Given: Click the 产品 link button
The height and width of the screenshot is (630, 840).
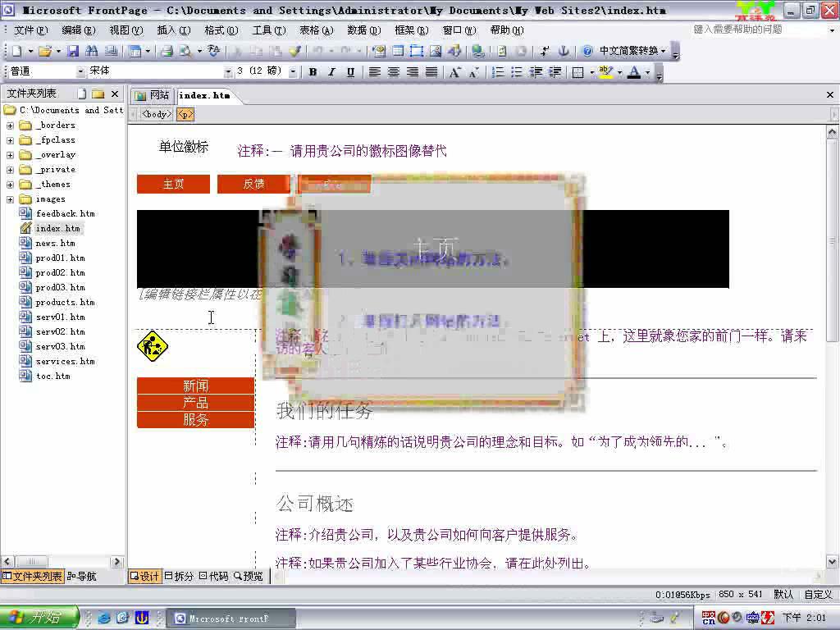Looking at the screenshot, I should point(195,403).
